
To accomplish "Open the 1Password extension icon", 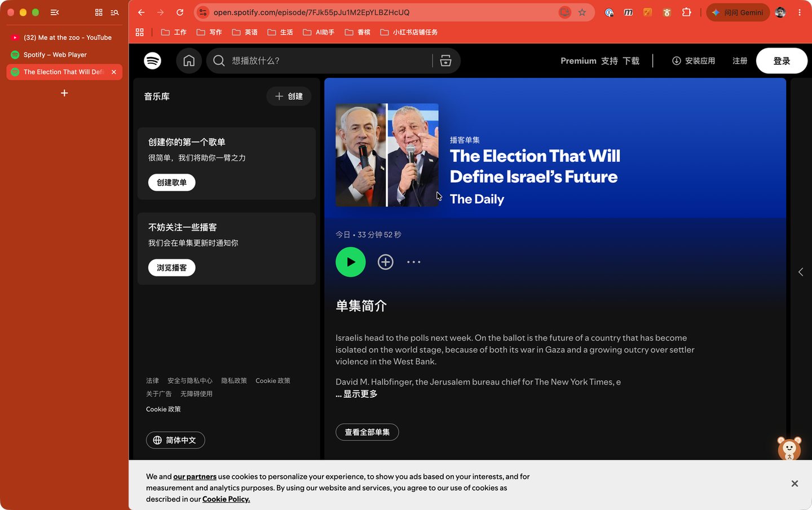I will [609, 12].
